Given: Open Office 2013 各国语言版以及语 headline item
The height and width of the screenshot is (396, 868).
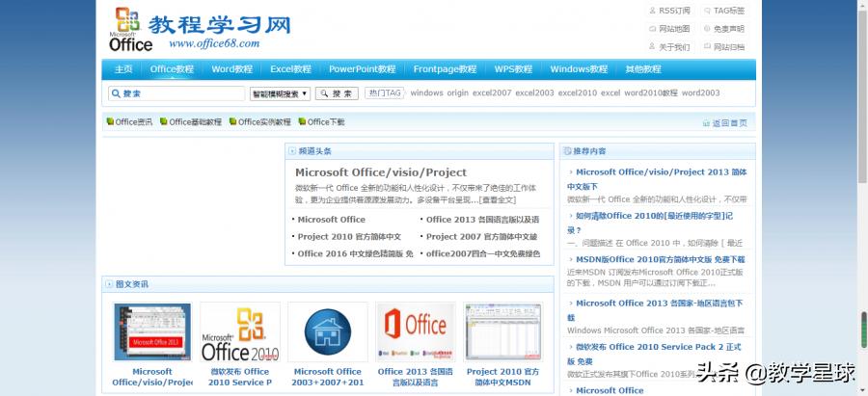Looking at the screenshot, I should coord(483,219).
